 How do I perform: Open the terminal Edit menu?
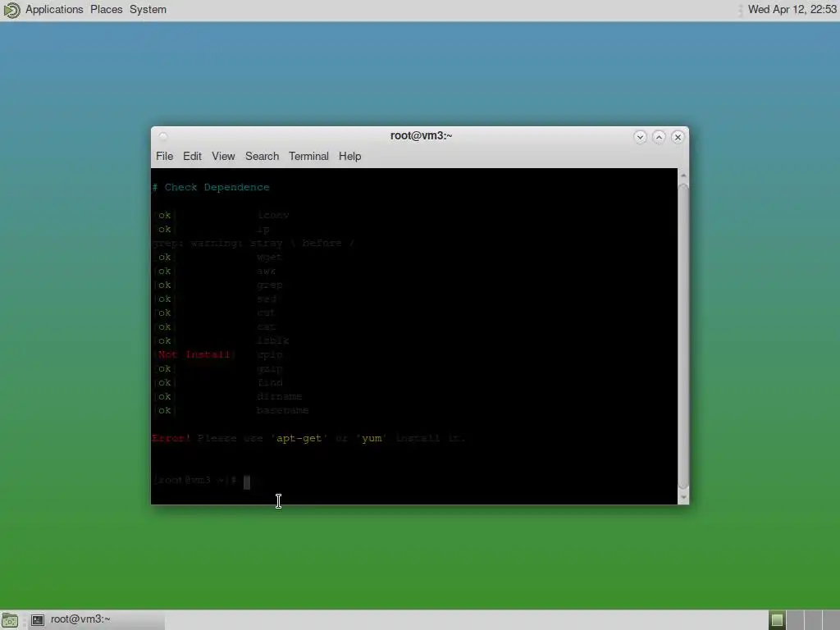(x=192, y=156)
